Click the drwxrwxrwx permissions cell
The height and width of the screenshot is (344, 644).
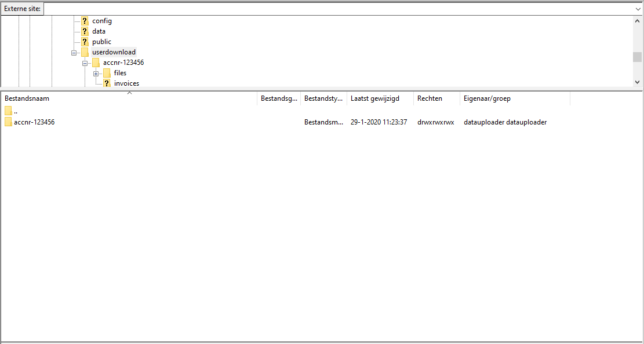(x=436, y=122)
